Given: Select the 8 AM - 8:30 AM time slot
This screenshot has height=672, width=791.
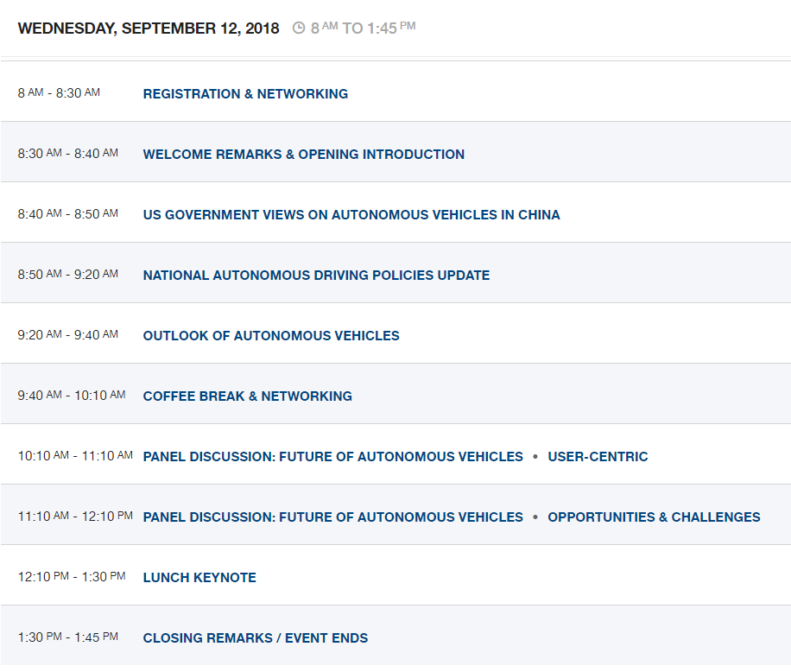Looking at the screenshot, I should point(59,92).
